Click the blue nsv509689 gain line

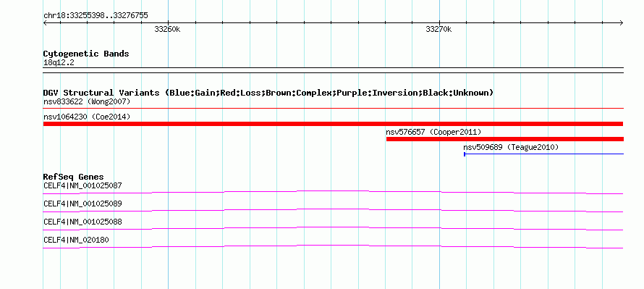tap(544, 154)
